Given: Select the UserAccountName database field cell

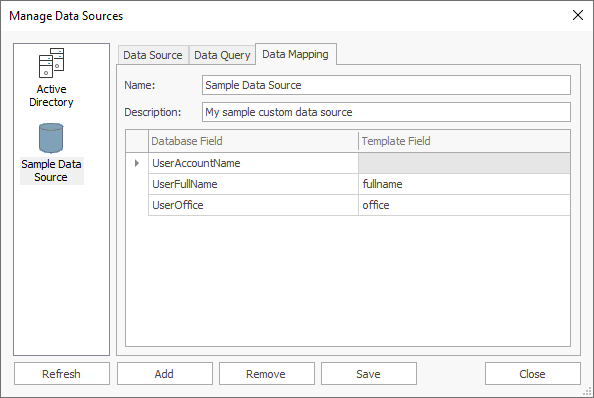Looking at the screenshot, I should [x=253, y=163].
